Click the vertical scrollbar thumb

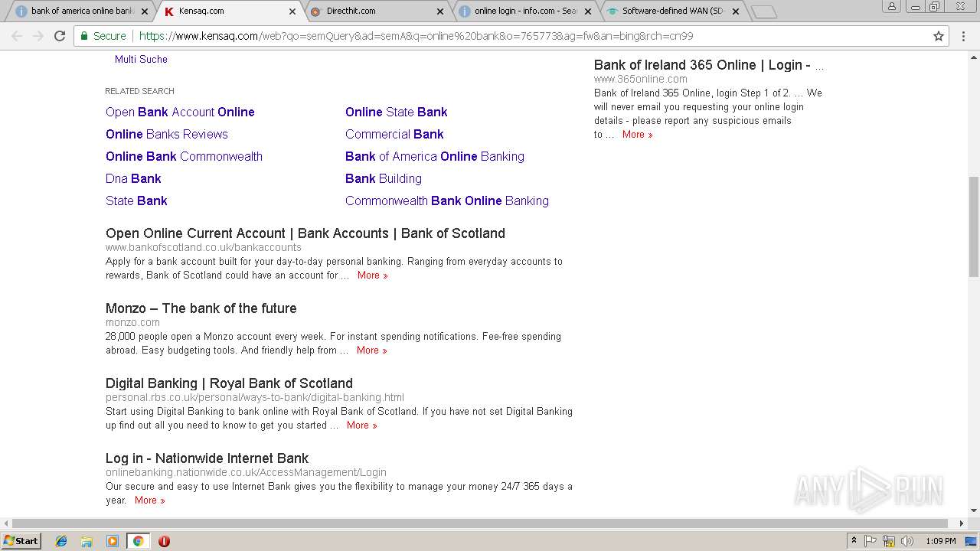tap(974, 227)
